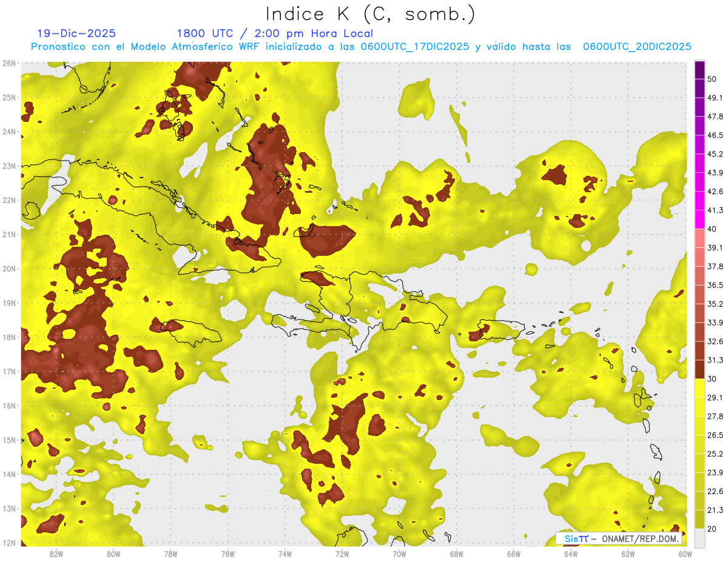
Task: Click the color bar value 47.8
Action: click(715, 116)
